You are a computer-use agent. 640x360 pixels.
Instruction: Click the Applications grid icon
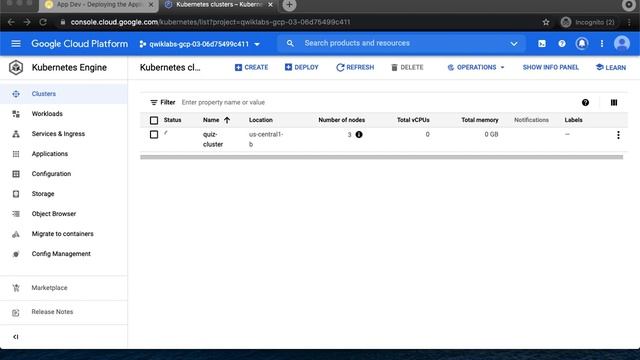click(x=16, y=154)
